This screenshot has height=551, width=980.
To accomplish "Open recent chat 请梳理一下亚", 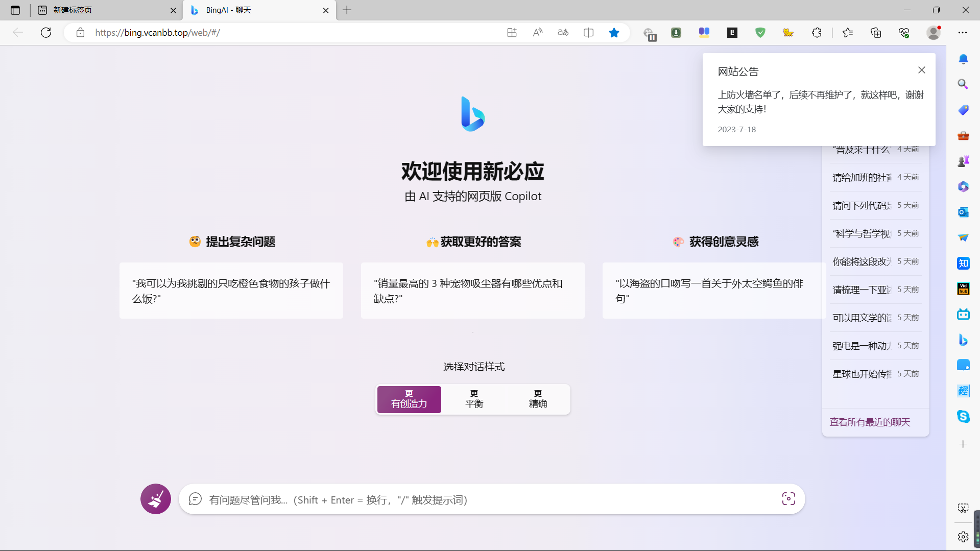I will [875, 290].
